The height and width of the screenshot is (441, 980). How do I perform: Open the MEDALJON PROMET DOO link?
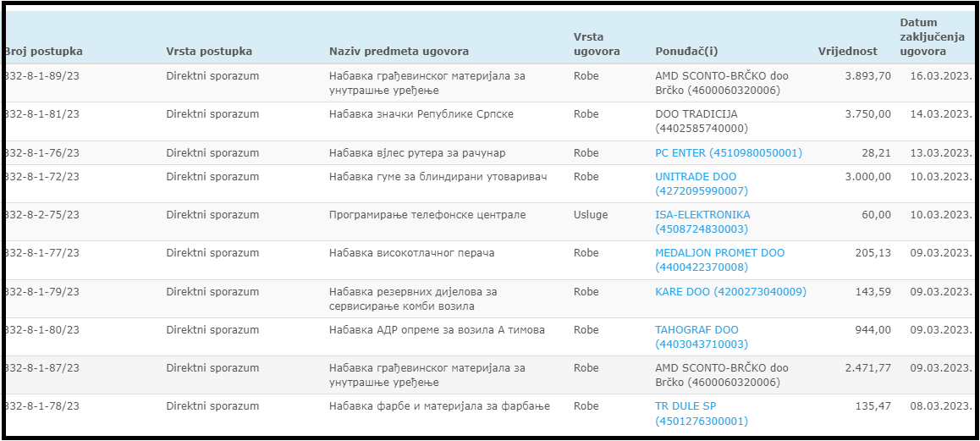pos(719,260)
